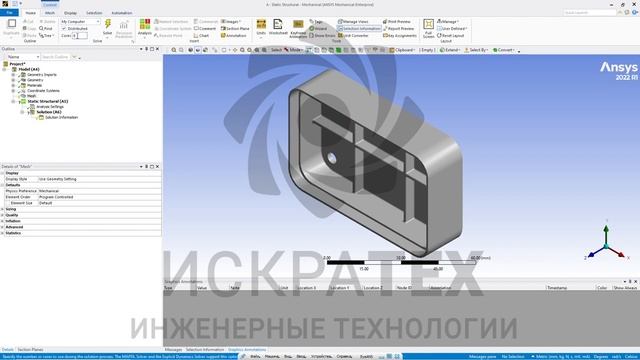
Task: Open the Name filter dropdown in Outline
Action: (38, 57)
